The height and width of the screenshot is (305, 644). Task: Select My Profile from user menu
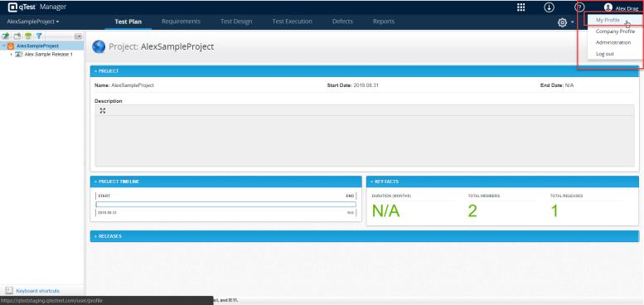tap(615, 20)
